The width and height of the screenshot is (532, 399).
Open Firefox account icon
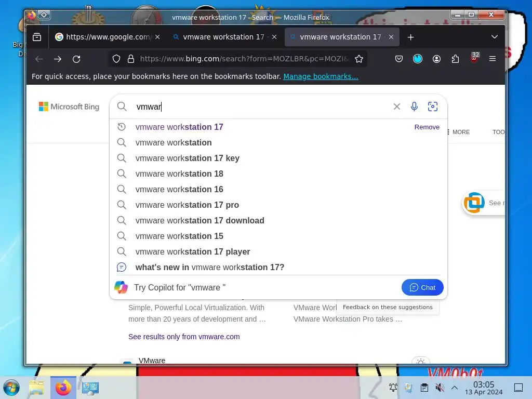tap(436, 59)
